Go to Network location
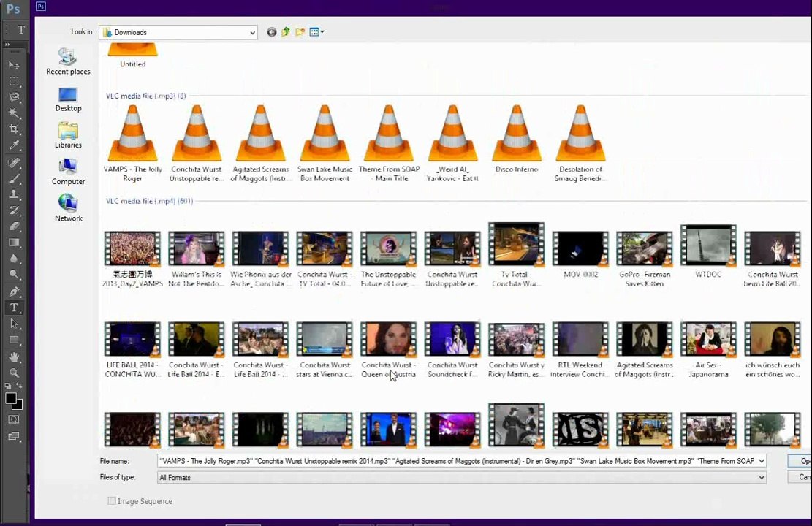The image size is (812, 526). point(68,207)
